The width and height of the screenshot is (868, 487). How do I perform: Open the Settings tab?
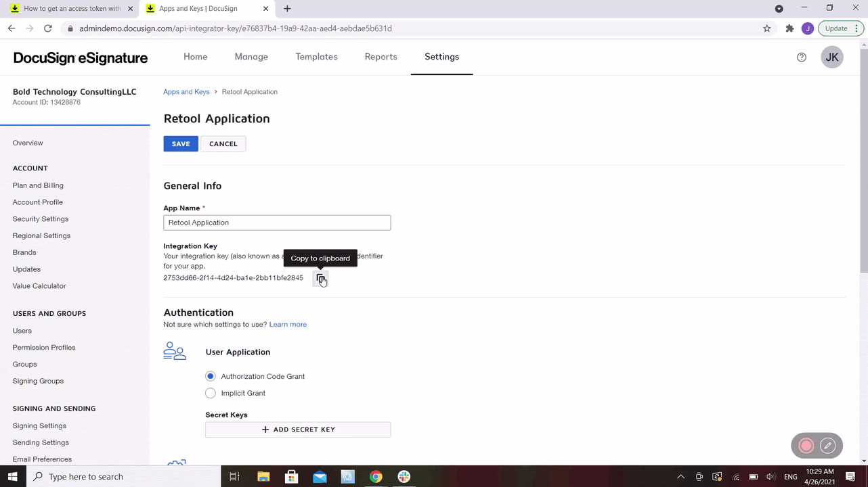pyautogui.click(x=441, y=57)
